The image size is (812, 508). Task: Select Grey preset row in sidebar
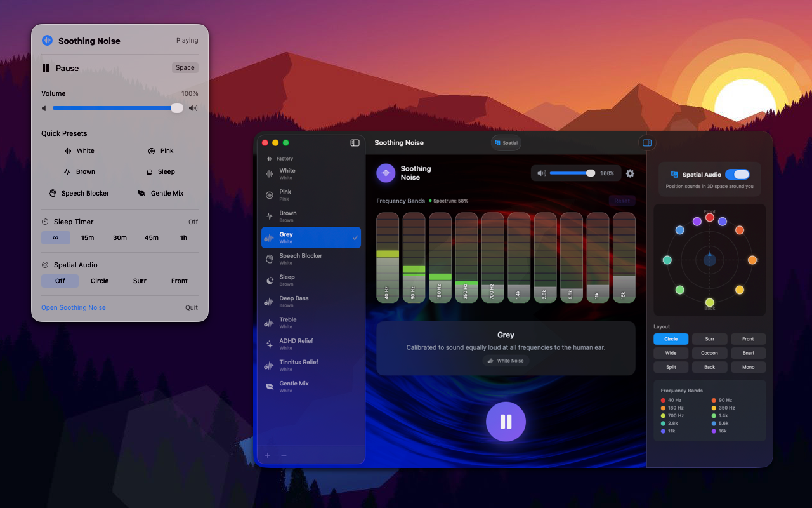point(311,237)
